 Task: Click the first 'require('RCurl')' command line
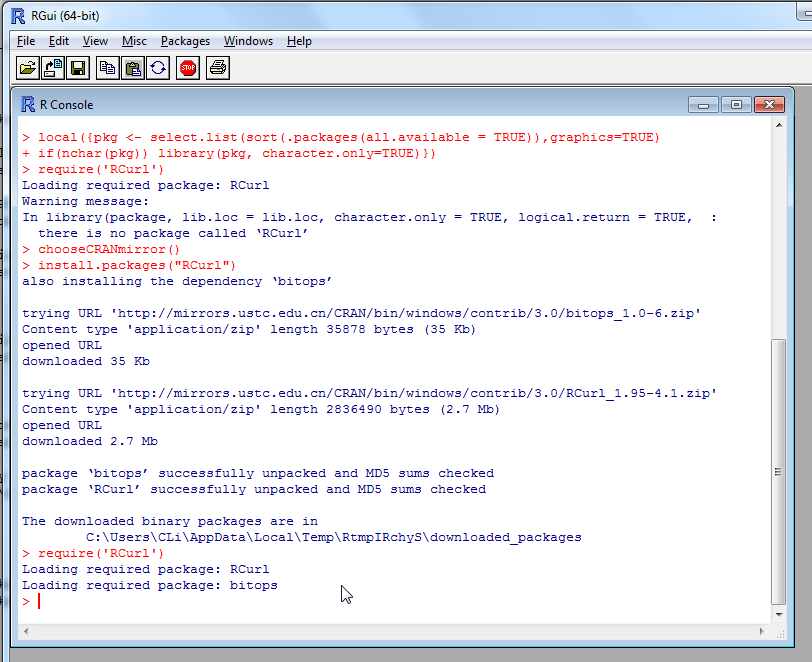pyautogui.click(x=93, y=169)
